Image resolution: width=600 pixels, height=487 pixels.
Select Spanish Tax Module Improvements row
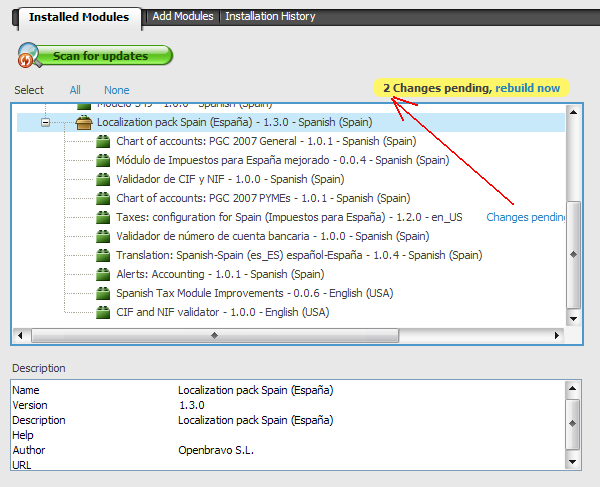pyautogui.click(x=254, y=293)
